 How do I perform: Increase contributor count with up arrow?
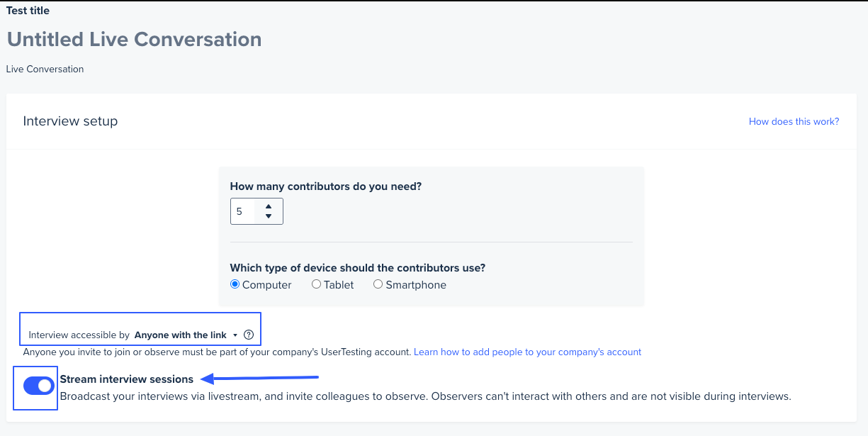pos(269,206)
